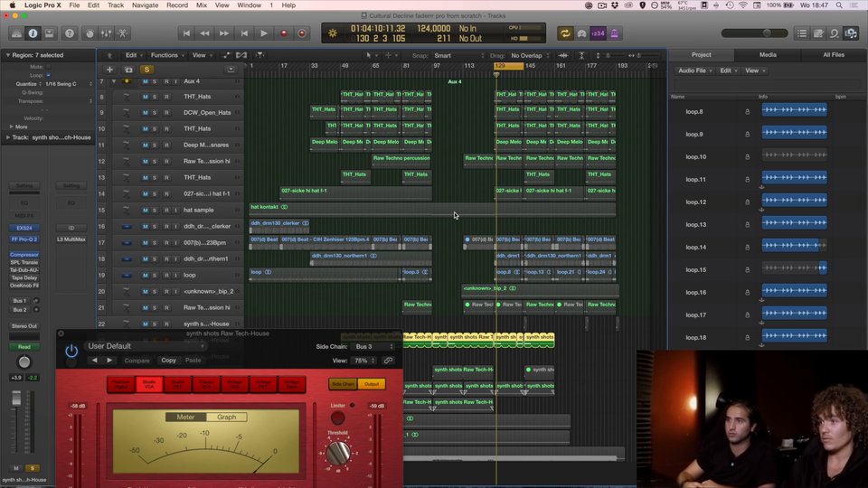Mute the loop track on row 19

pos(145,275)
